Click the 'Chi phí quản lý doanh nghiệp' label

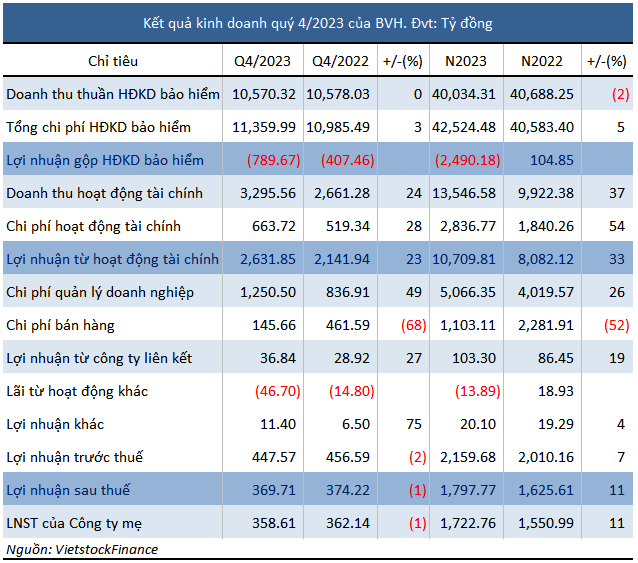point(100,292)
